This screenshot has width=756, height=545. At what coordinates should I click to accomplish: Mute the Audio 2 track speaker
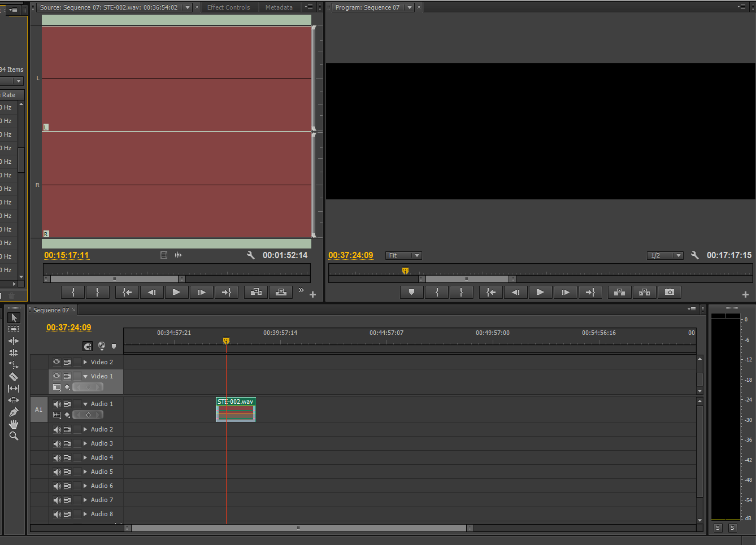57,430
